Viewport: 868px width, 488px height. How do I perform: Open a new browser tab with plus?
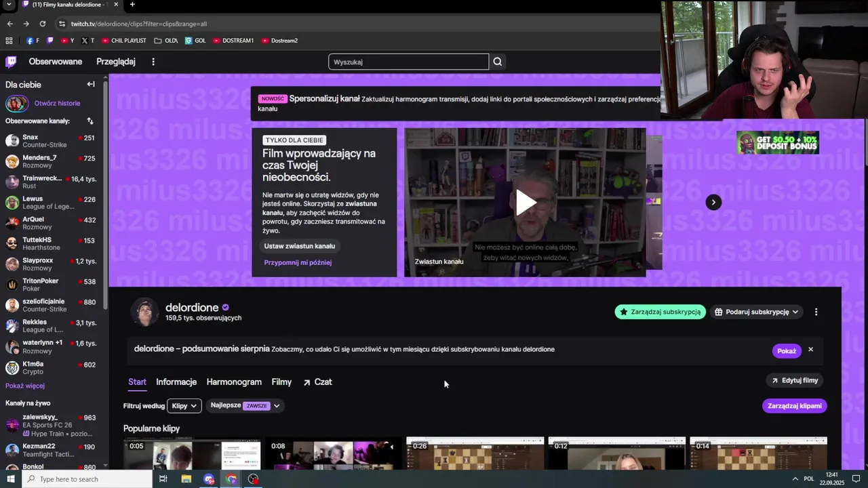click(x=132, y=5)
